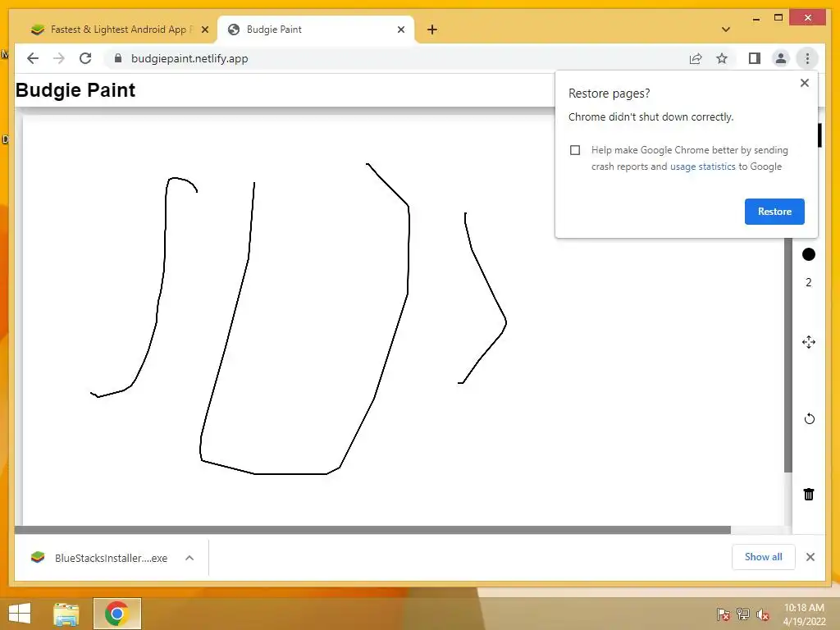
Task: Click the brush size value 2
Action: (808, 282)
